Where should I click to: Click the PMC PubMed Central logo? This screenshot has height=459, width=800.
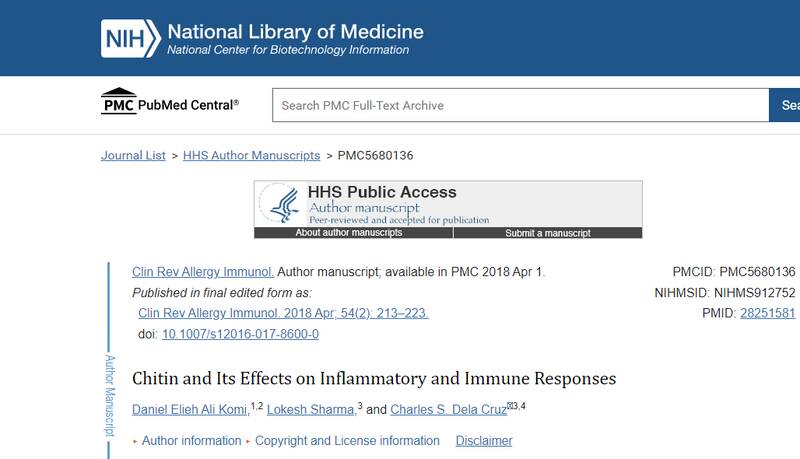170,103
